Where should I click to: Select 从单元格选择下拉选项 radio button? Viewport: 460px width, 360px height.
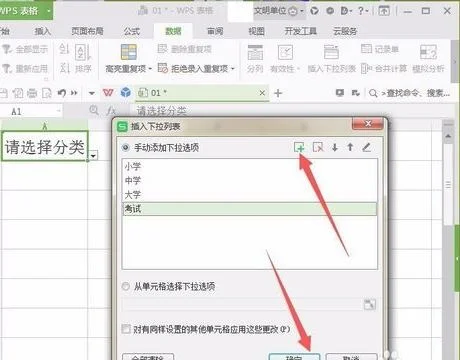tap(126, 286)
